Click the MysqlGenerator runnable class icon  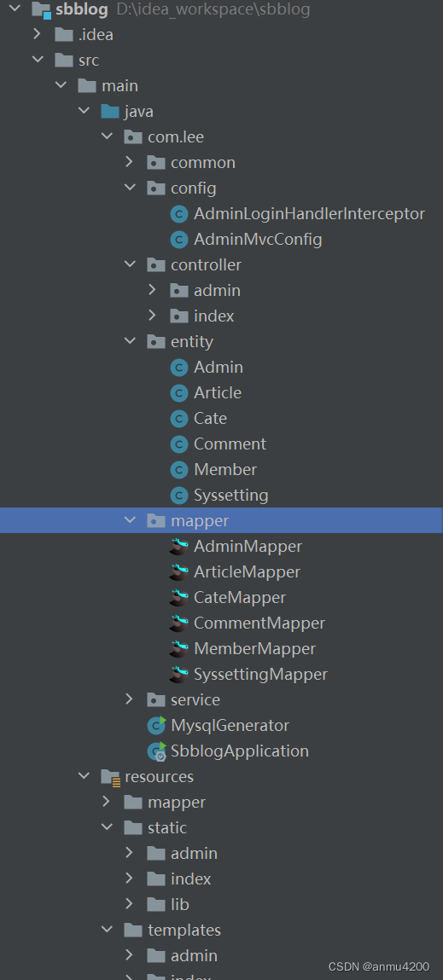(156, 725)
